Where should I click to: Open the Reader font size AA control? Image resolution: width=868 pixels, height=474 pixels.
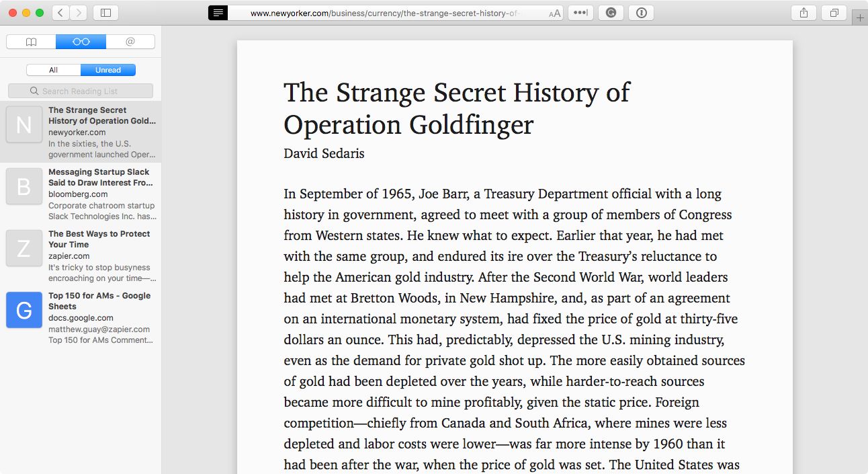[x=555, y=13]
